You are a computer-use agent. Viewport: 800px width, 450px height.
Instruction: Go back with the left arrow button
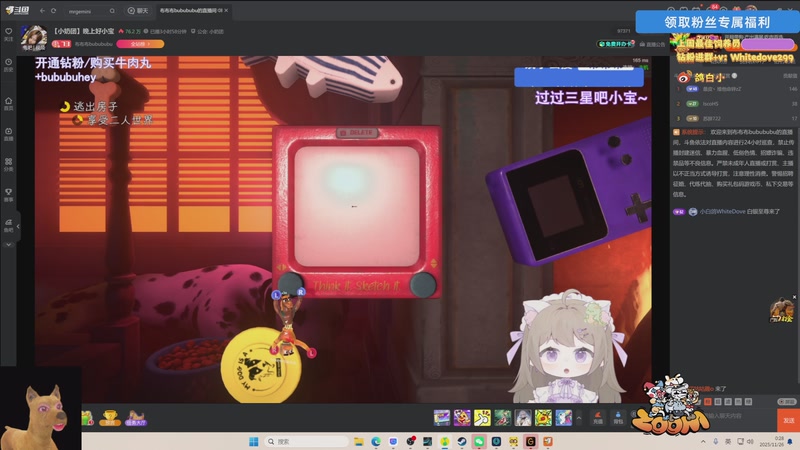42,11
